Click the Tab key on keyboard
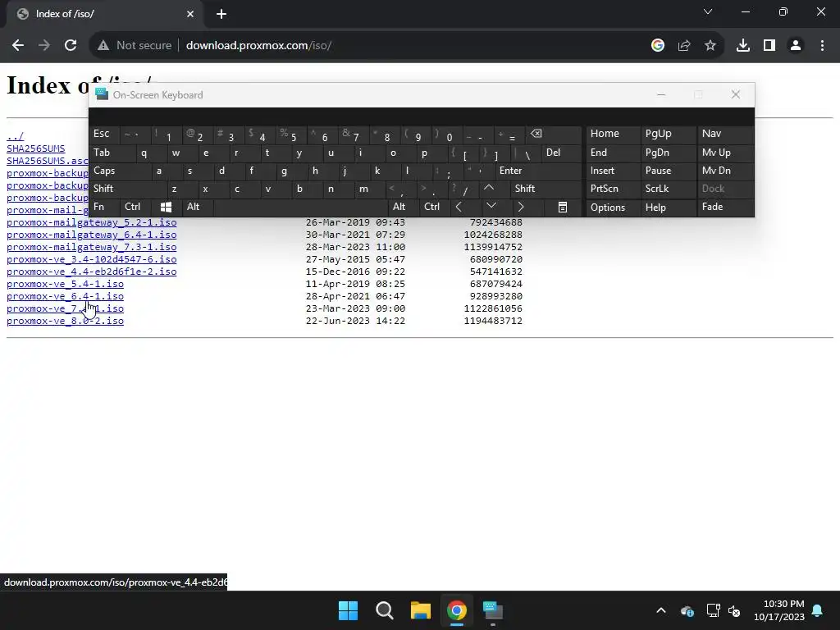This screenshot has width=840, height=630. 112,153
